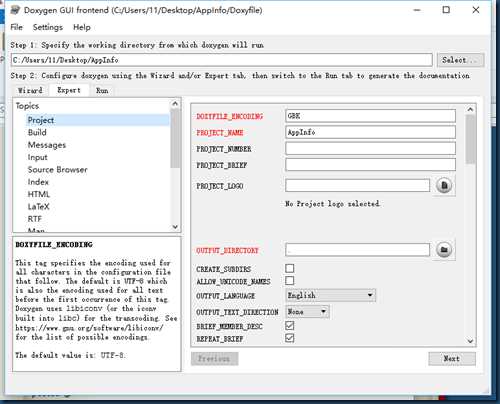
Task: Uncheck REPEAT_BRIEF checkbox
Action: coord(290,338)
